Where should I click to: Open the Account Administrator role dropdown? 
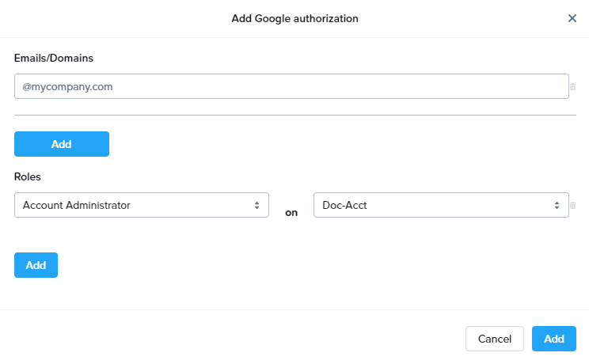click(x=141, y=205)
